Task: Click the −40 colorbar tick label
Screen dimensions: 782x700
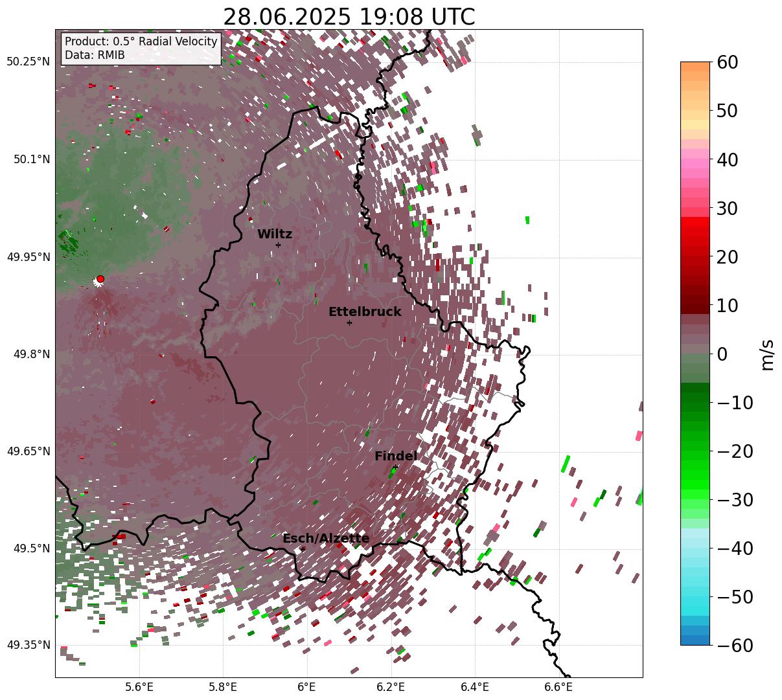Action: (735, 548)
